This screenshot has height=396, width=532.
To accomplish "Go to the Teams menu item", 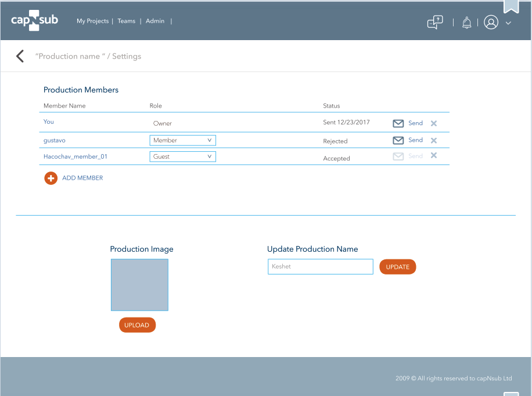I will click(126, 21).
